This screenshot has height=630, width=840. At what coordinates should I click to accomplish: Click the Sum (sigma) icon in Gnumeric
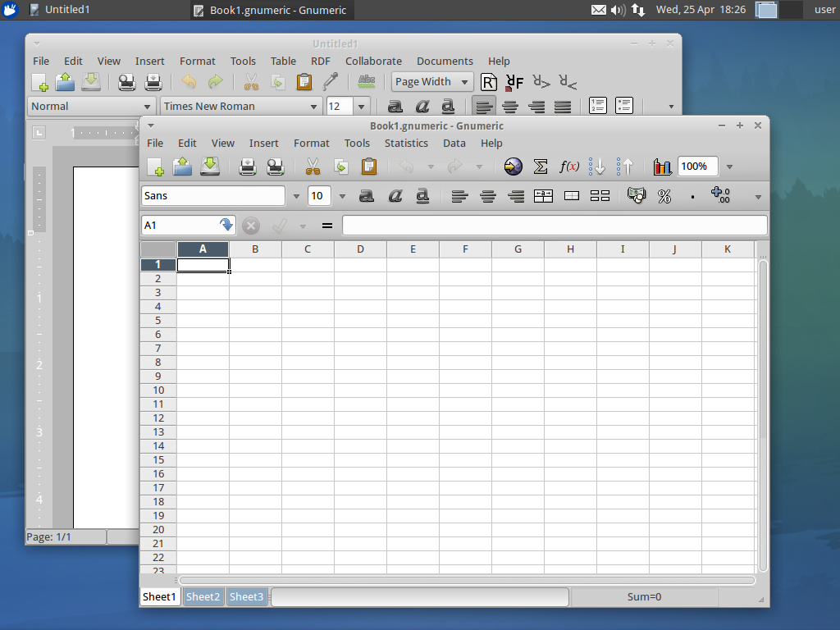coord(541,167)
